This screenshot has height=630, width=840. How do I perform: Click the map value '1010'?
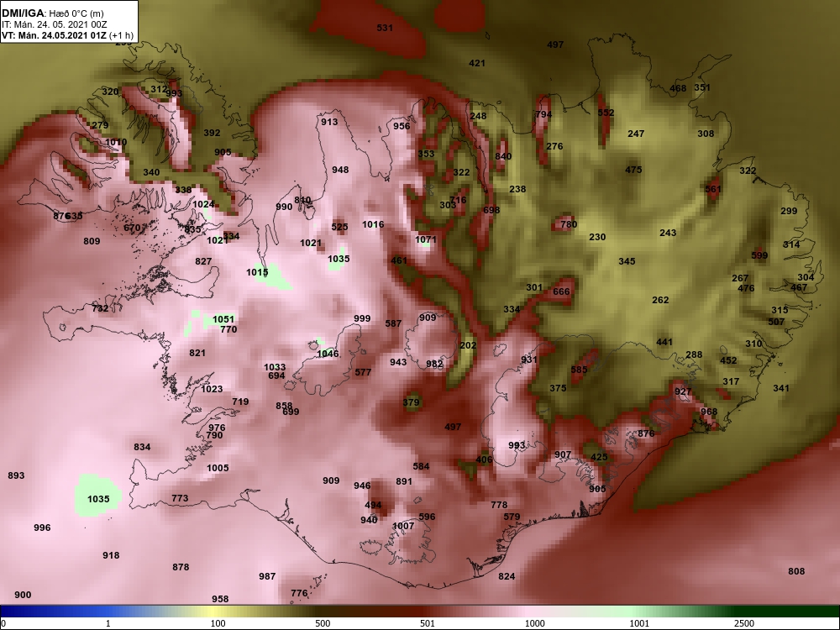tap(116, 143)
